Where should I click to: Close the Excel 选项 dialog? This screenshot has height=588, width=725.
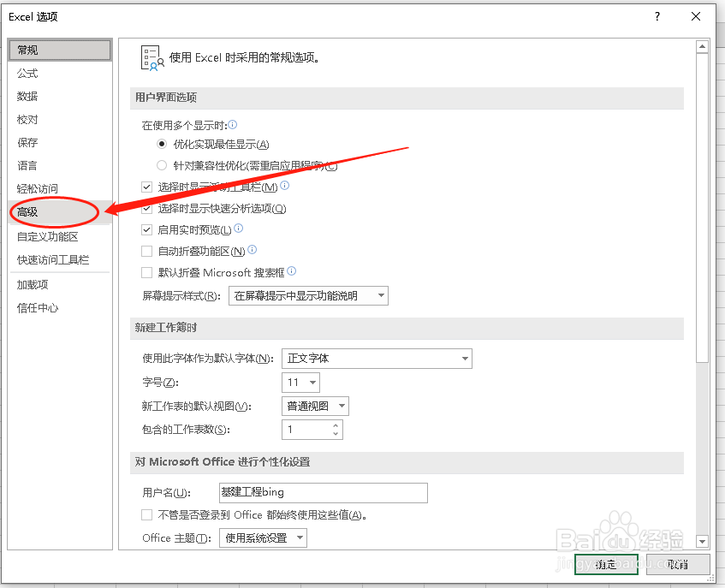point(696,16)
